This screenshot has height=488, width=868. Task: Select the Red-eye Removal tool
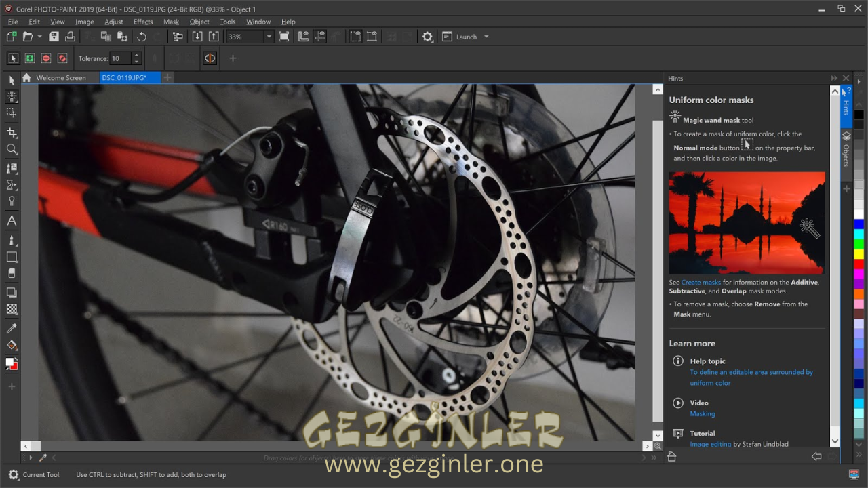pos(12,202)
